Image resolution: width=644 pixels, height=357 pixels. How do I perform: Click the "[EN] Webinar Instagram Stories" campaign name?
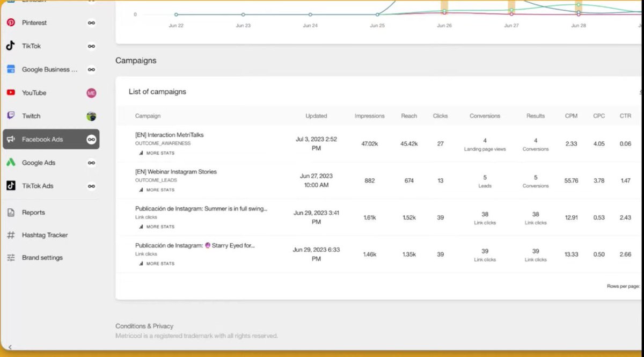176,172
